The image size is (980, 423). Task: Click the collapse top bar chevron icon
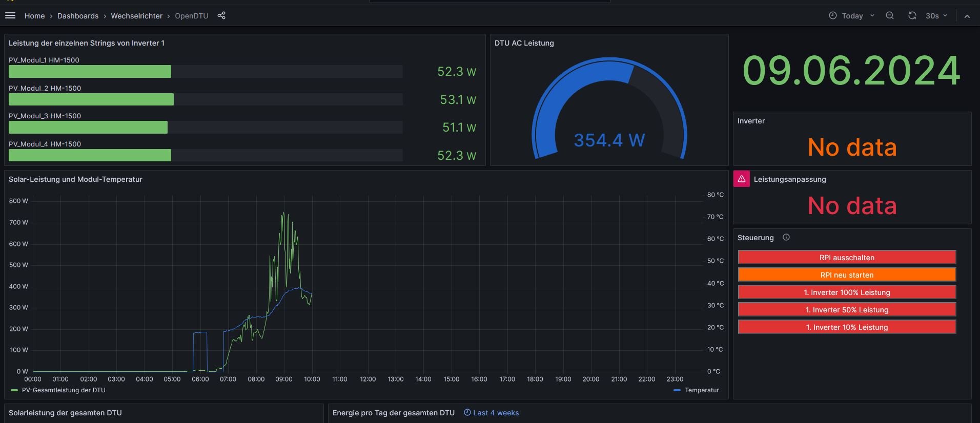(x=967, y=16)
